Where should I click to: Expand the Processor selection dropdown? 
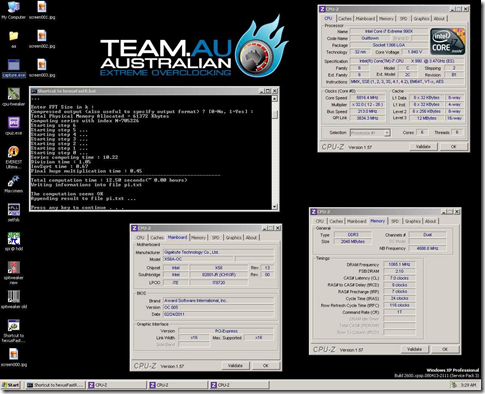point(387,133)
